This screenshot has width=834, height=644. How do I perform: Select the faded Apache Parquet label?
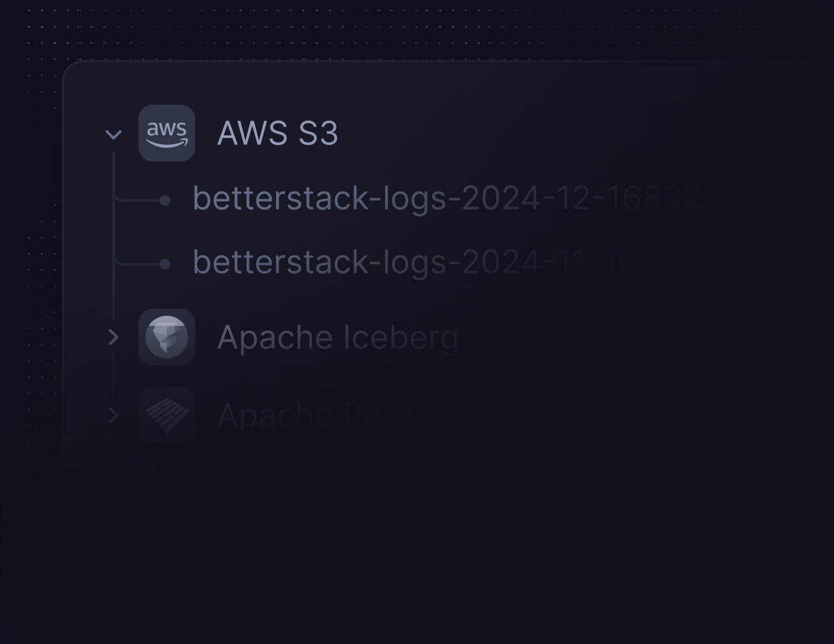(x=296, y=415)
